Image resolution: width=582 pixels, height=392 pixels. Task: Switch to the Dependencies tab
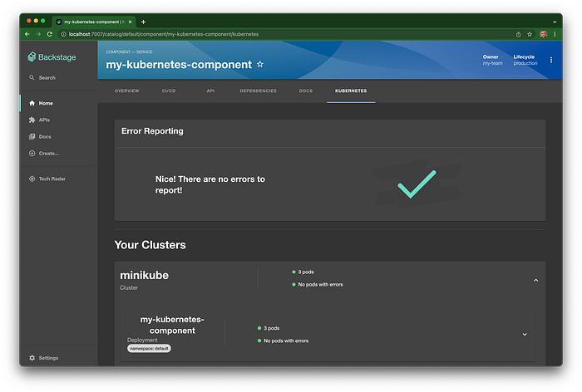pos(258,91)
